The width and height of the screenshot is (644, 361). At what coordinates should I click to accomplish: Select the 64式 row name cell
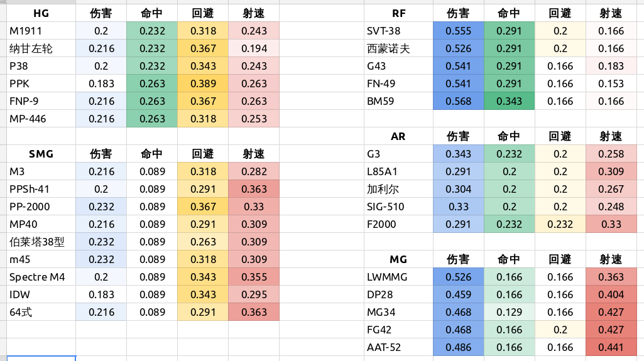click(41, 312)
